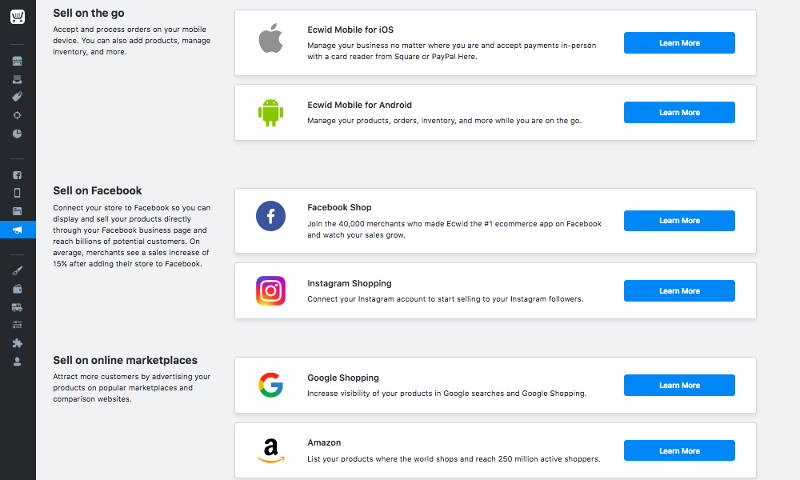Viewport: 800px width, 480px height.
Task: Select the Facebook icon in sidebar
Action: pos(17,175)
